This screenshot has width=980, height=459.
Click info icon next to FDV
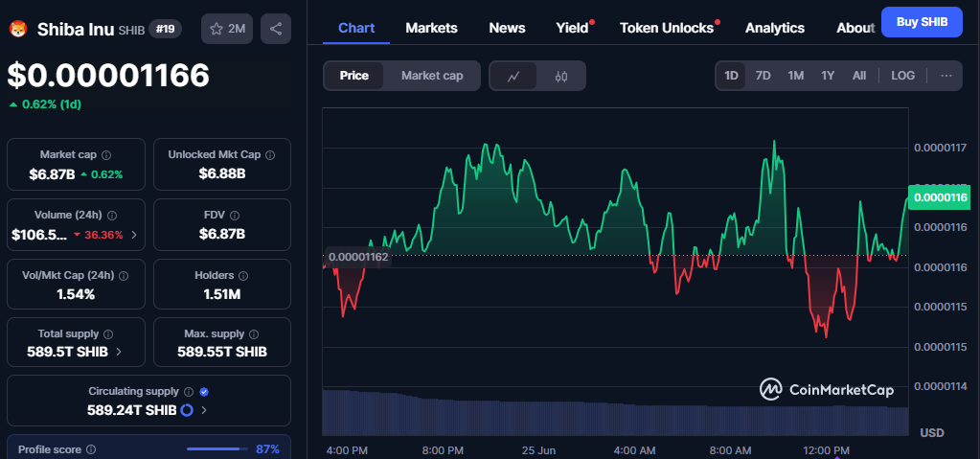pos(235,215)
